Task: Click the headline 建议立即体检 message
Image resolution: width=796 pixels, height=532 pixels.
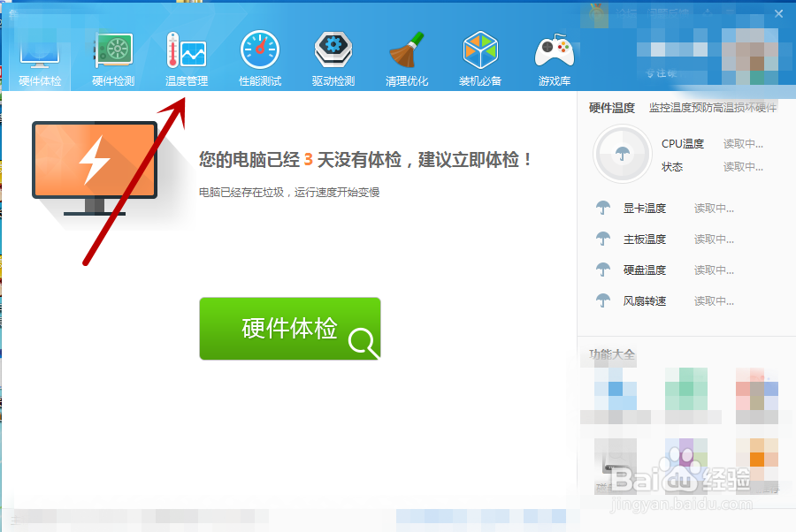Action: click(x=365, y=160)
